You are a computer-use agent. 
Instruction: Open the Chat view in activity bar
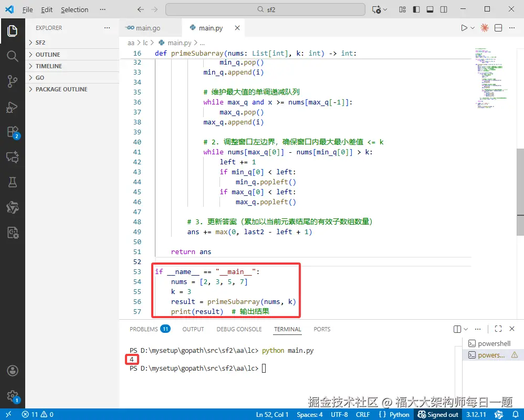[x=13, y=157]
